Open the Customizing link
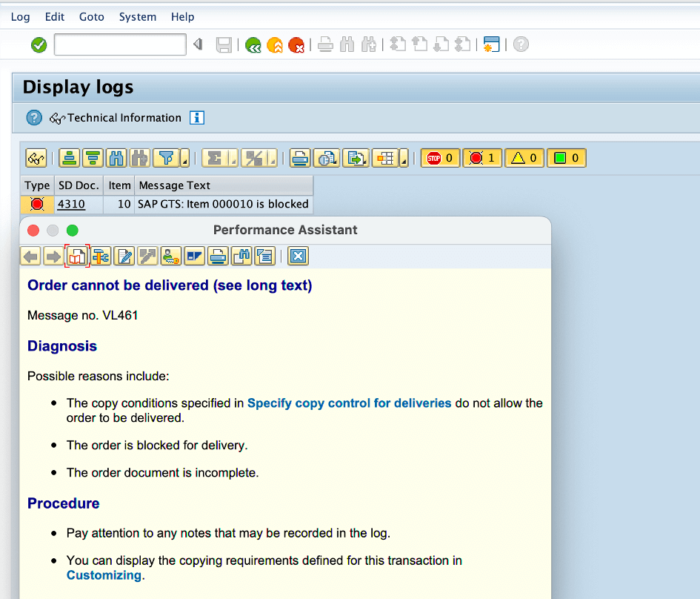700x599 pixels. [104, 575]
